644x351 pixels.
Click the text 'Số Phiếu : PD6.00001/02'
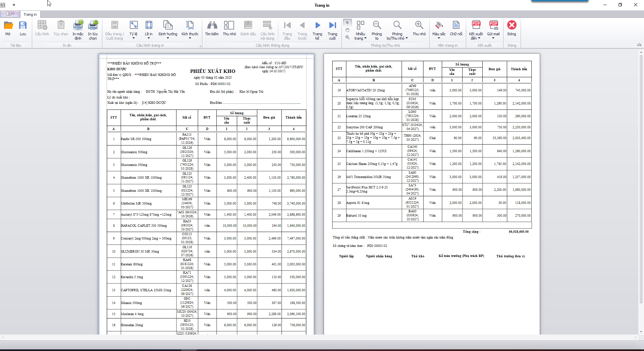[213, 84]
